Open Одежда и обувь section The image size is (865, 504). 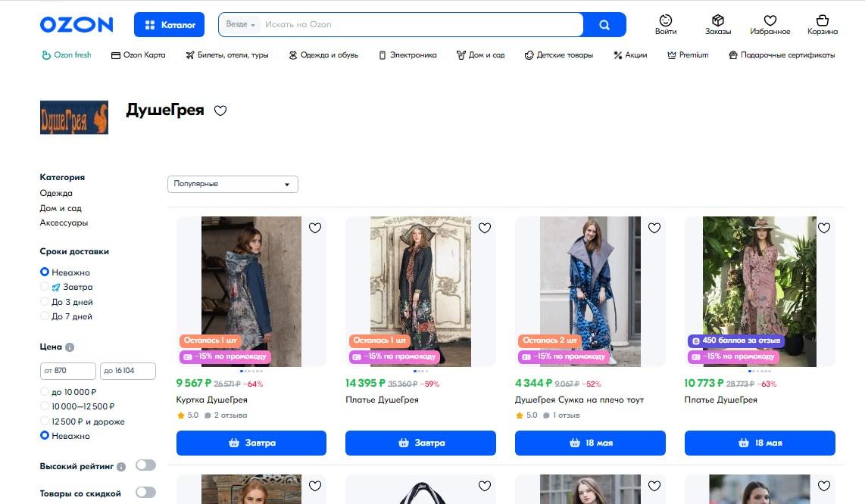click(x=323, y=55)
